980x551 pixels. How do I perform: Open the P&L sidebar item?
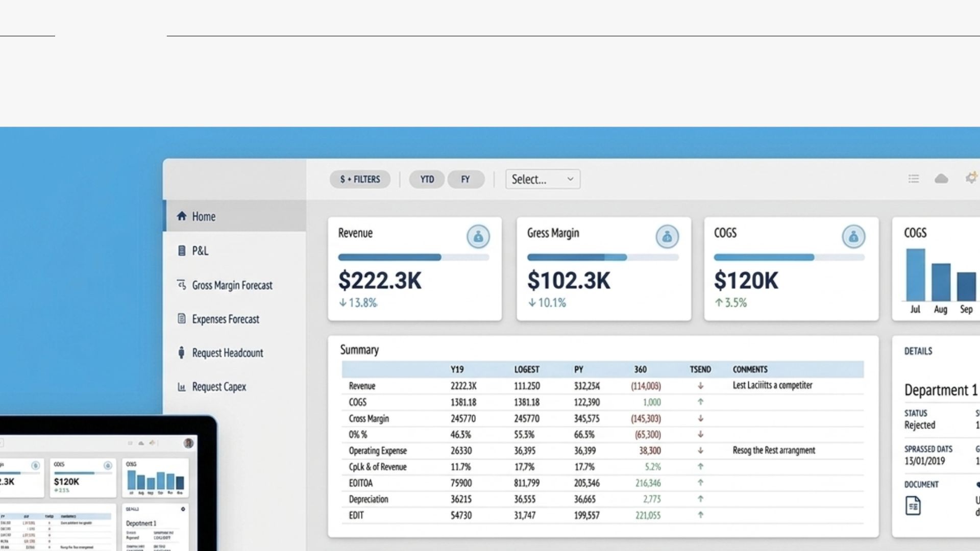pyautogui.click(x=200, y=251)
